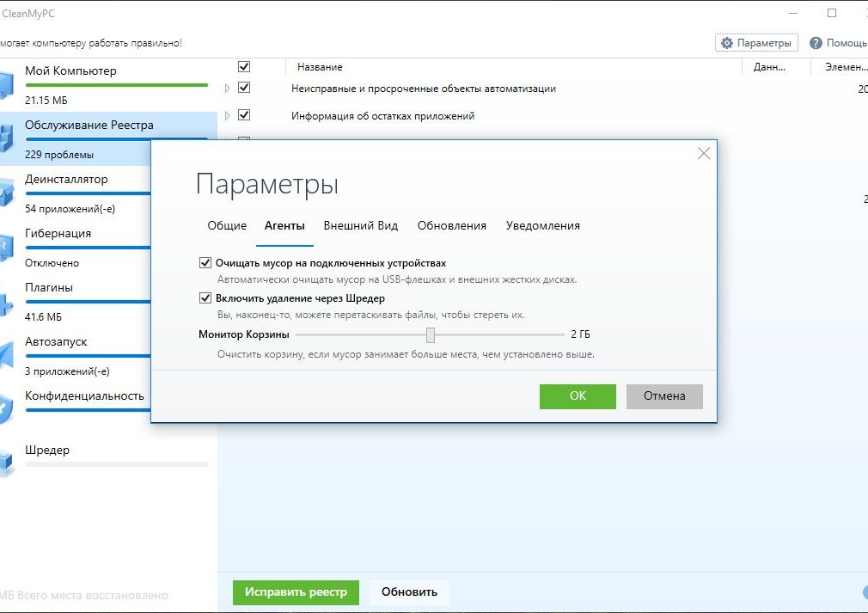Screen dimensions: 868x613
Task: Click the Элемен... column header
Action: [846, 67]
